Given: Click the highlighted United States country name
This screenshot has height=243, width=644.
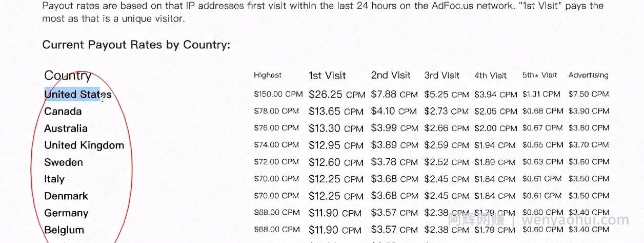Looking at the screenshot, I should coord(78,95).
